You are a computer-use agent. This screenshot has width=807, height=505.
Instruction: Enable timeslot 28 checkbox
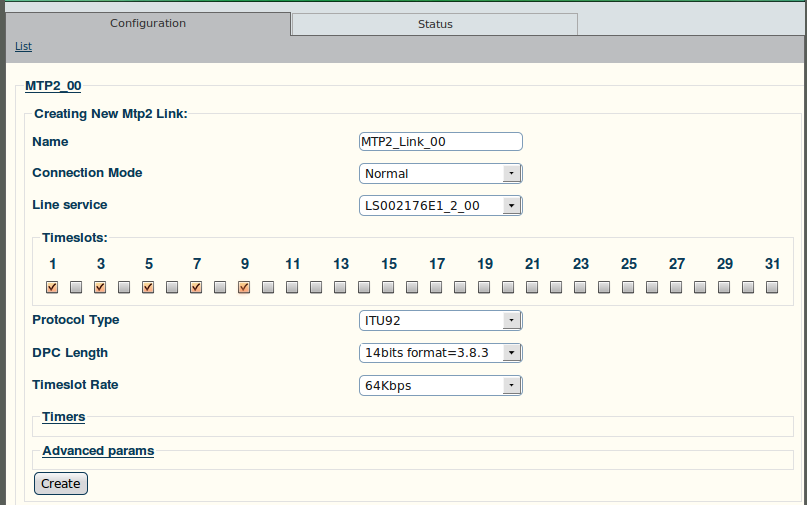(700, 287)
